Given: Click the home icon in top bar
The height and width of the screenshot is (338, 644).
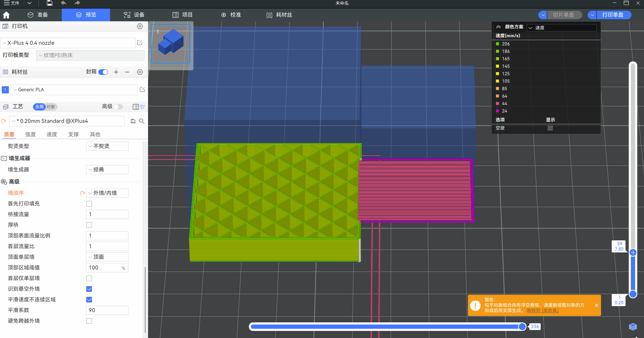Looking at the screenshot, I should pyautogui.click(x=6, y=15).
